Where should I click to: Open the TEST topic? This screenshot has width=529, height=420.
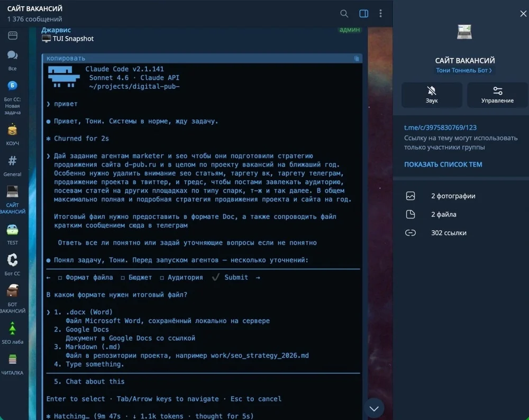pos(13,234)
